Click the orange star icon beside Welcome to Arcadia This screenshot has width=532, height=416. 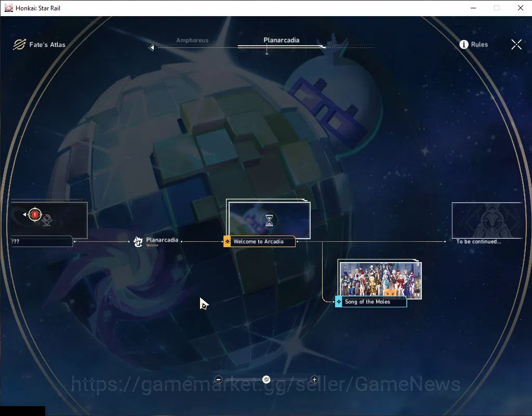[228, 242]
